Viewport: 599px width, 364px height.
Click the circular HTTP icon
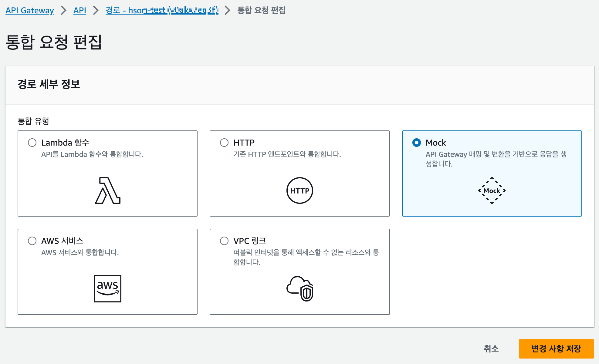(299, 190)
